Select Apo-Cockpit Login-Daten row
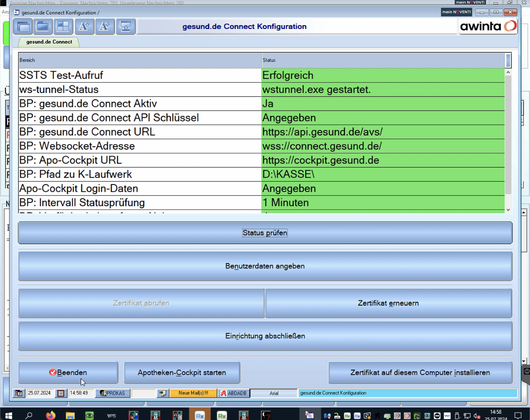 pyautogui.click(x=140, y=188)
